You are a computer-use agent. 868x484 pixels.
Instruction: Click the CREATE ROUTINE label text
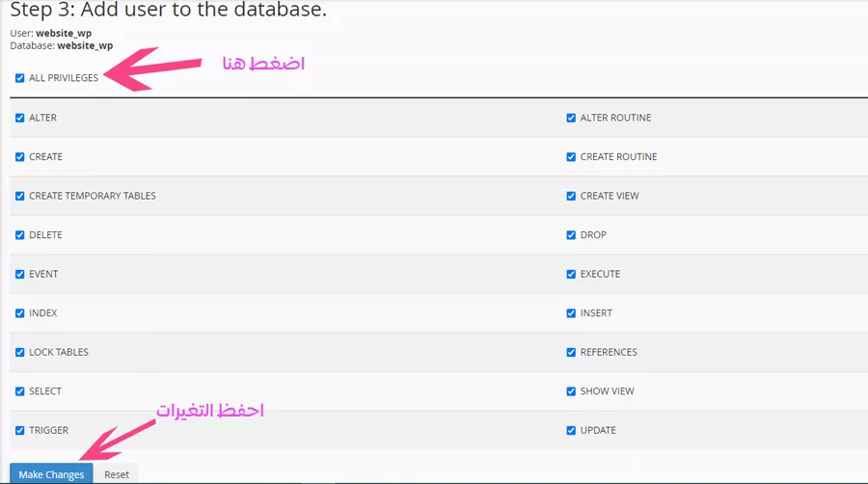[618, 157]
